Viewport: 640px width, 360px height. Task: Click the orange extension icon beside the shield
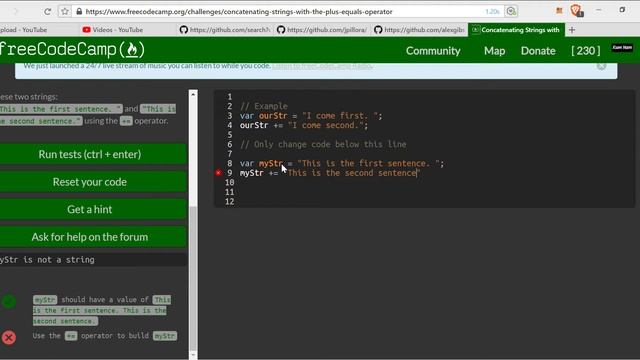[x=559, y=11]
